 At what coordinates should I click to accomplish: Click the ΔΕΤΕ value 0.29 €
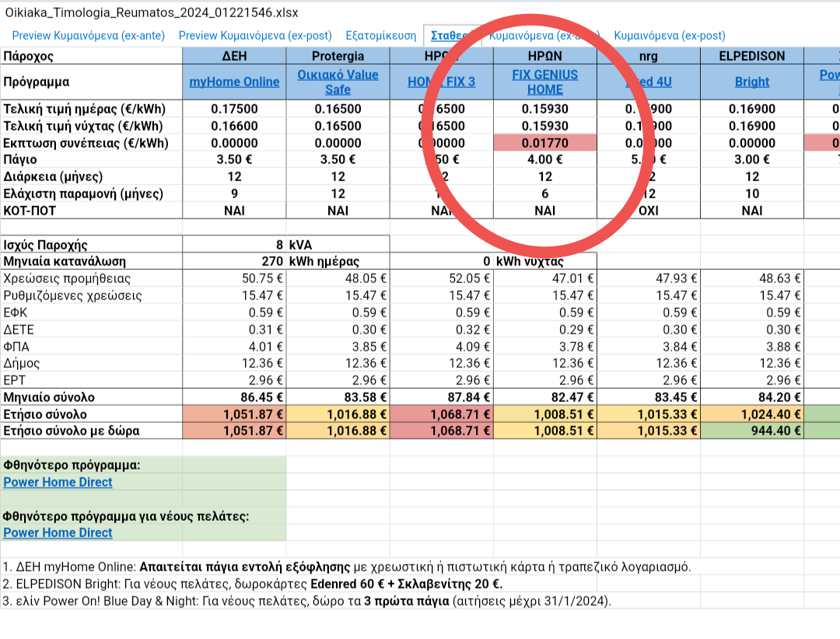click(x=544, y=330)
